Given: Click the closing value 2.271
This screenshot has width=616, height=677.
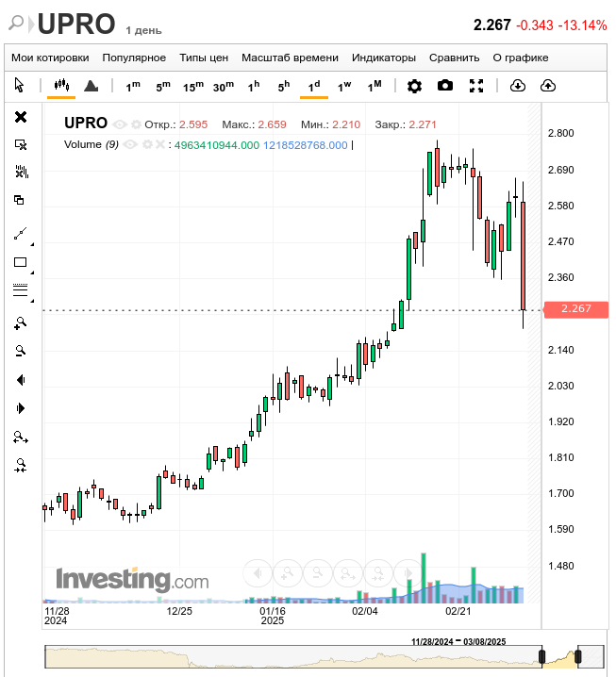Looking at the screenshot, I should click(423, 124).
